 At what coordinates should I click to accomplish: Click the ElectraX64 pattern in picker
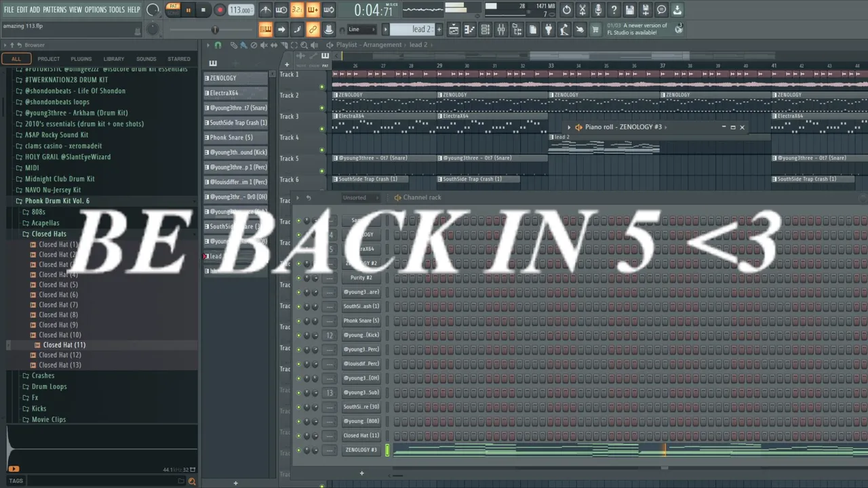[x=236, y=93]
